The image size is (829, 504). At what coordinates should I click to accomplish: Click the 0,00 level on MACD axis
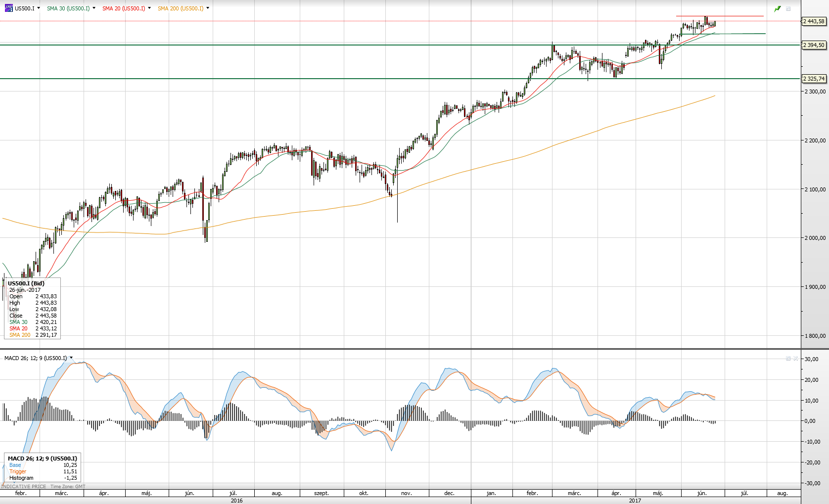pyautogui.click(x=810, y=421)
